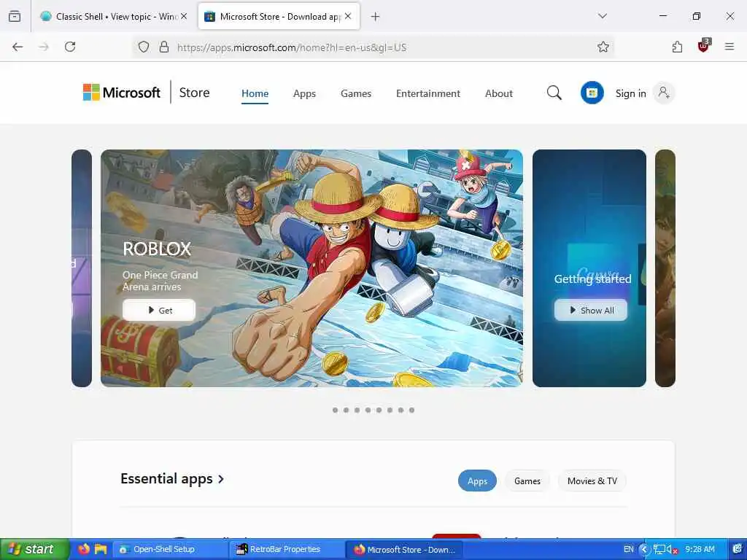Select the Apps filter pill

pyautogui.click(x=477, y=481)
